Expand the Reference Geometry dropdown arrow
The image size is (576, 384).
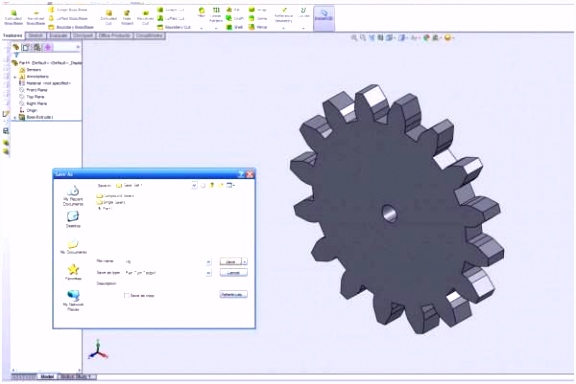pyautogui.click(x=284, y=28)
